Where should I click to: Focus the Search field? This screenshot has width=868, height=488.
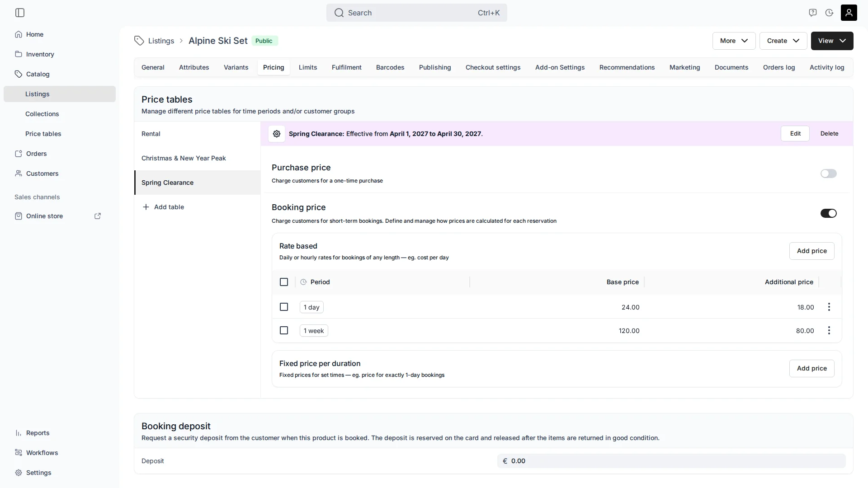click(417, 13)
